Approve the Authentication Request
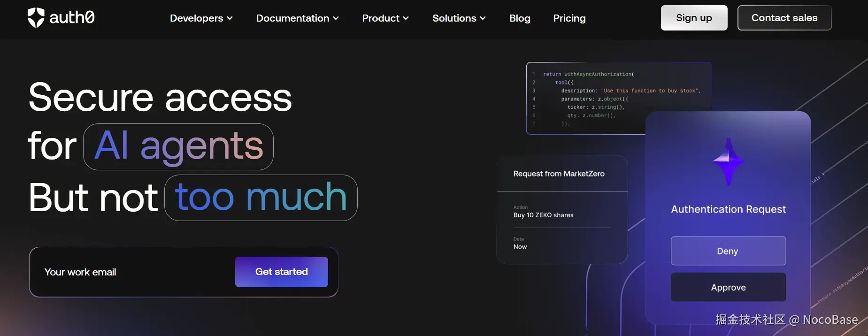This screenshot has width=868, height=336. pyautogui.click(x=728, y=287)
